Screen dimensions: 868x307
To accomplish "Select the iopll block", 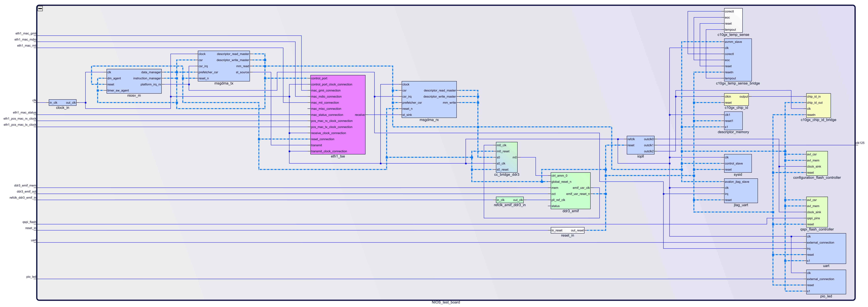I will point(641,145).
